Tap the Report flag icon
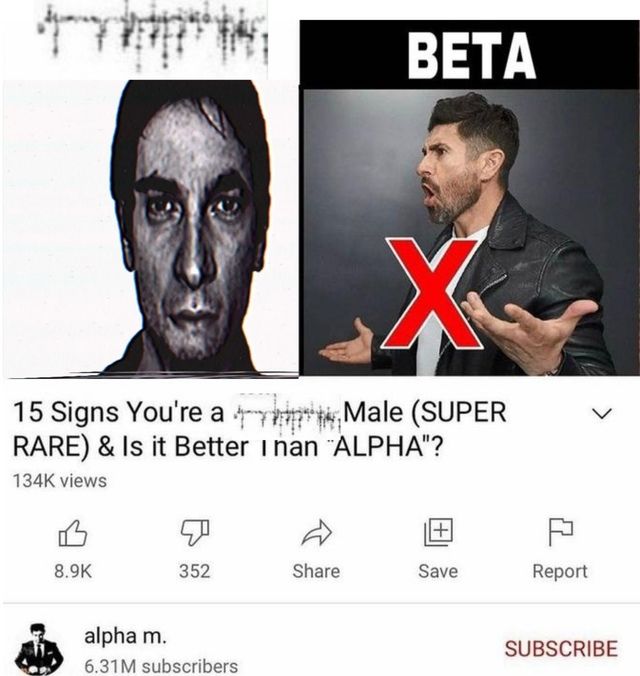The width and height of the screenshot is (640, 676). click(560, 532)
